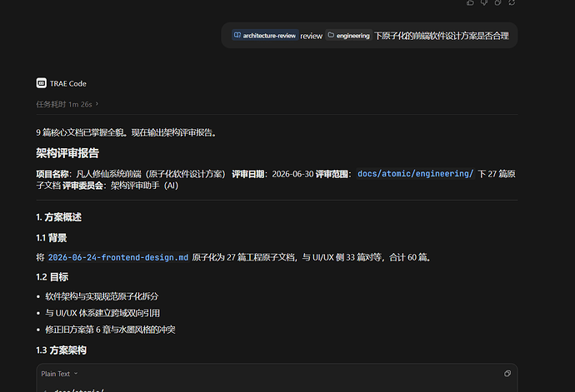Click the user message text 下原子化的前端软件设计方案是否合理
Image resolution: width=575 pixels, height=392 pixels.
[x=442, y=36]
